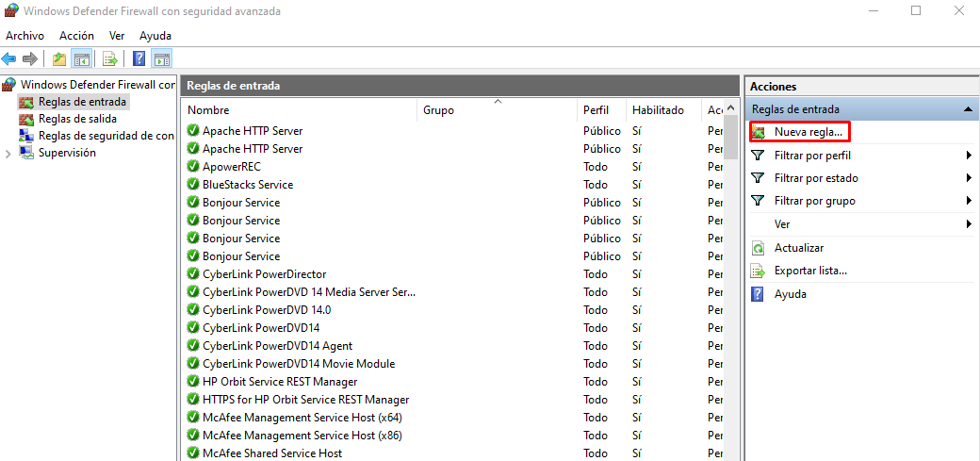
Task: Open the Ver menu in the menu bar
Action: point(117,36)
